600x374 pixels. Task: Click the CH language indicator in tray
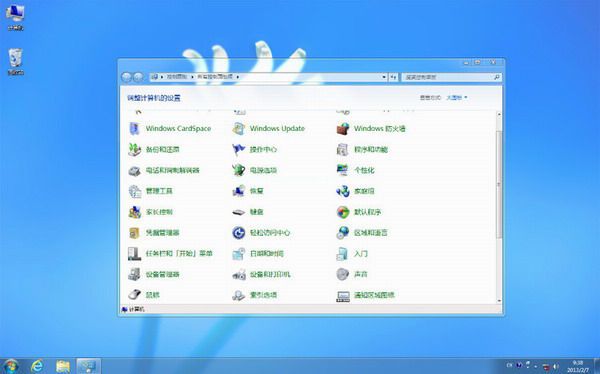(509, 366)
